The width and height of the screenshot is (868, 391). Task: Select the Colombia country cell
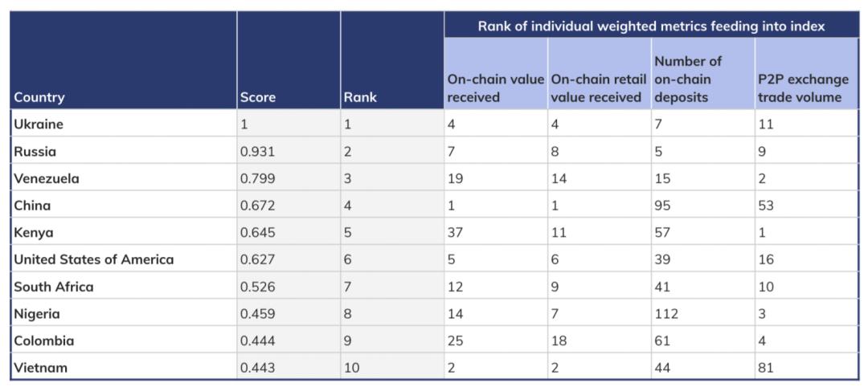43,340
